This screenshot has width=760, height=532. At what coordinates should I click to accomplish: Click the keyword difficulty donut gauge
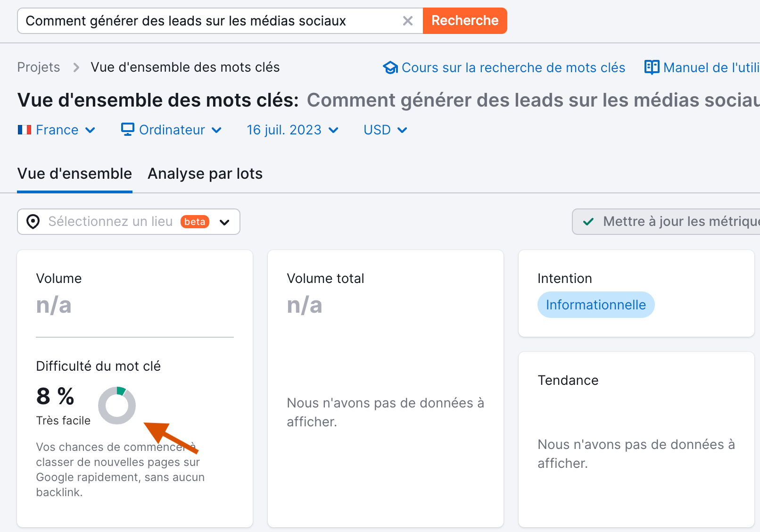tap(116, 406)
